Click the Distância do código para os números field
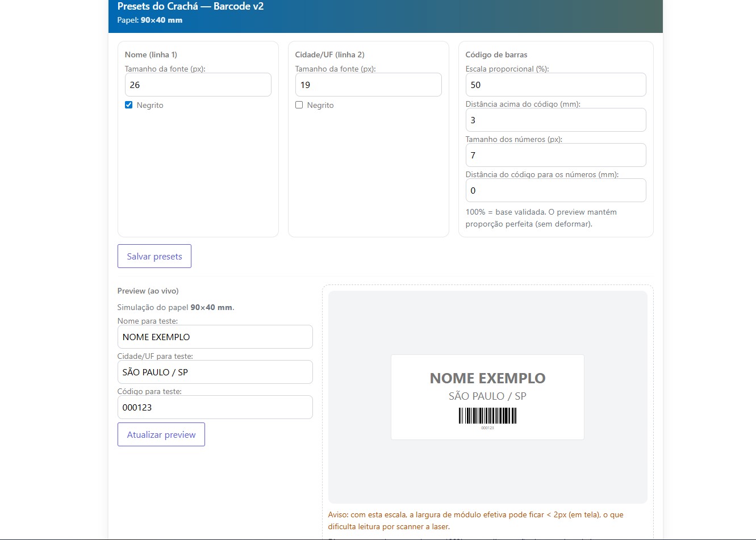The image size is (756, 540). (x=555, y=190)
